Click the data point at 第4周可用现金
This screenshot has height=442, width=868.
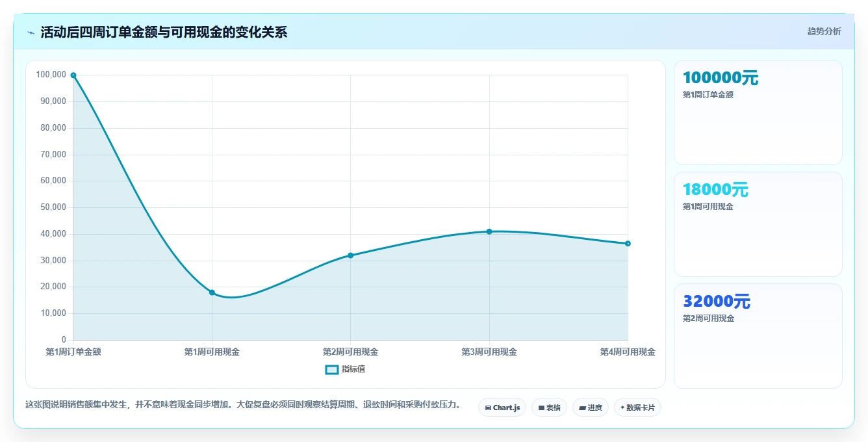[x=628, y=244]
